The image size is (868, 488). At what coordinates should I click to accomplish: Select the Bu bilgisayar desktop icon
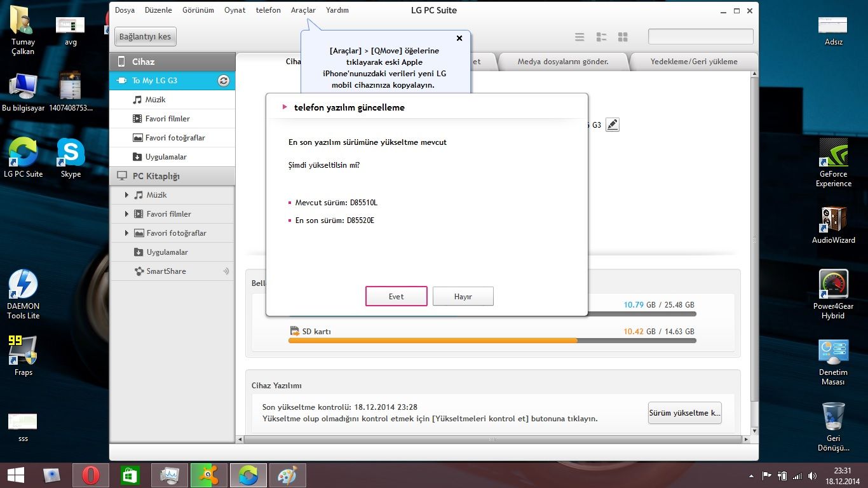coord(24,93)
